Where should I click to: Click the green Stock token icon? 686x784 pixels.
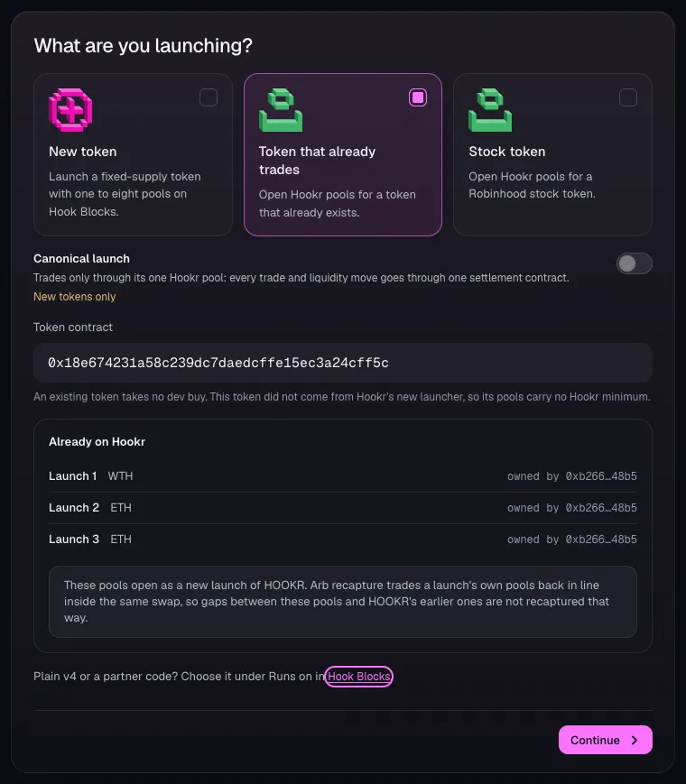tap(490, 110)
